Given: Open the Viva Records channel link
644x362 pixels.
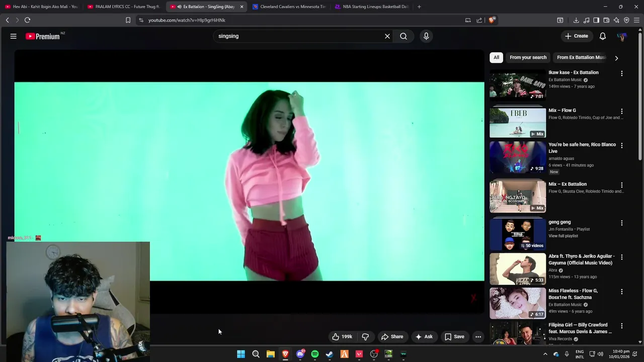Looking at the screenshot, I should coord(560,339).
